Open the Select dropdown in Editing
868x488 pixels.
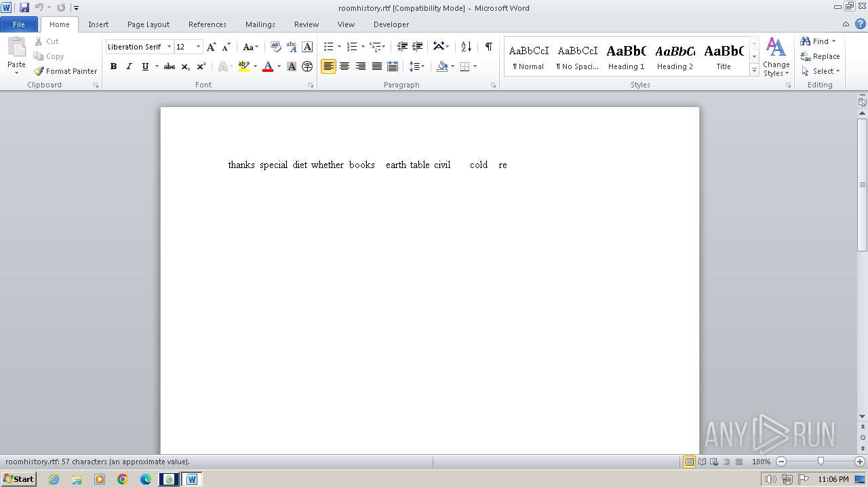click(821, 71)
